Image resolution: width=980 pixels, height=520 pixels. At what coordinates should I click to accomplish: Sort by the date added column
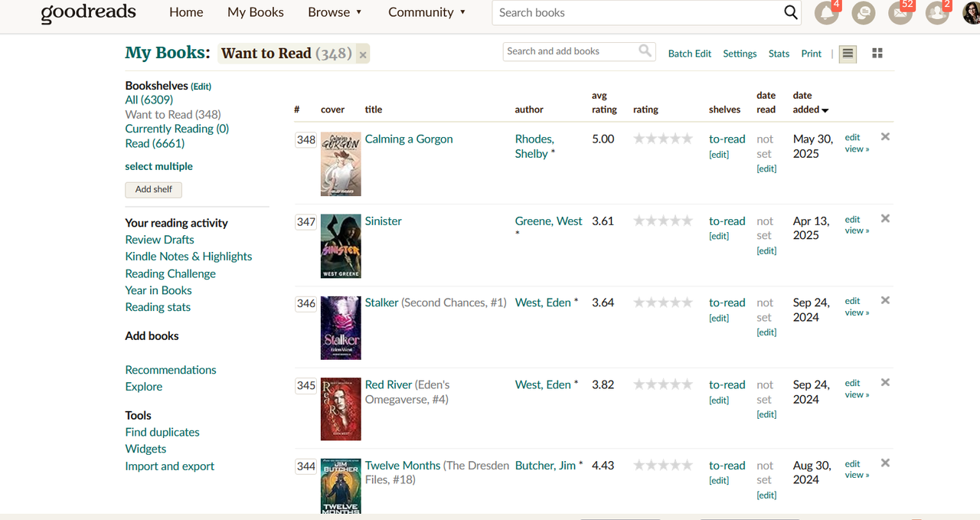(810, 103)
